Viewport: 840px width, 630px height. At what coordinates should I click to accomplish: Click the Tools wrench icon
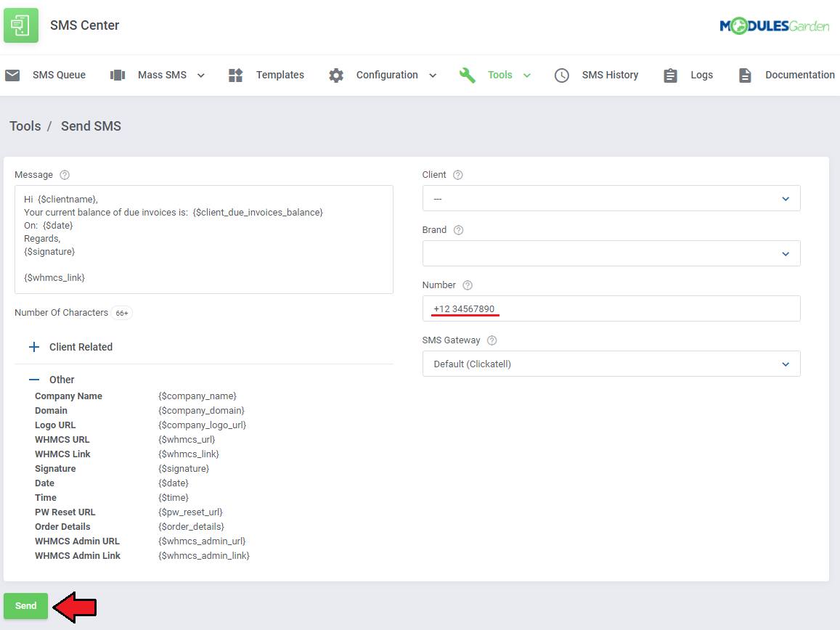point(467,75)
